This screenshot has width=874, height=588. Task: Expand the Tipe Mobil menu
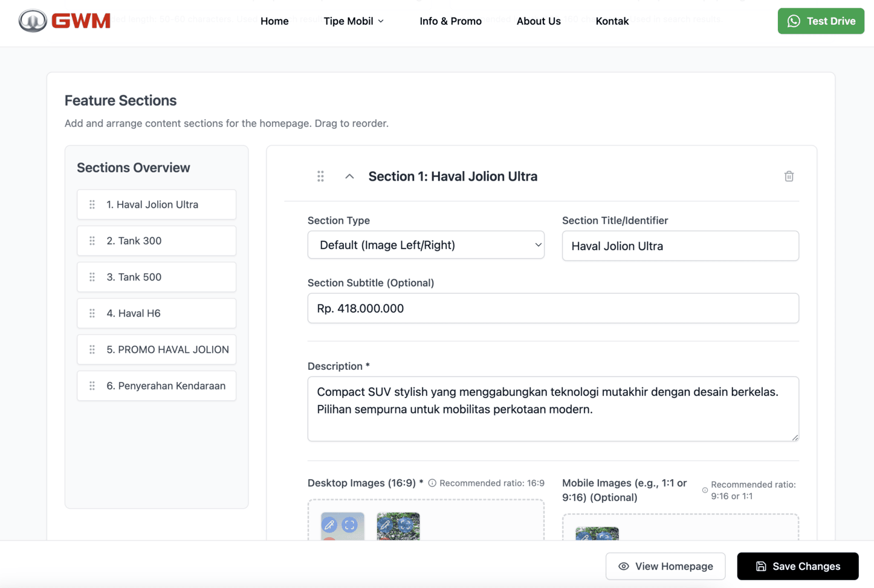click(x=354, y=21)
